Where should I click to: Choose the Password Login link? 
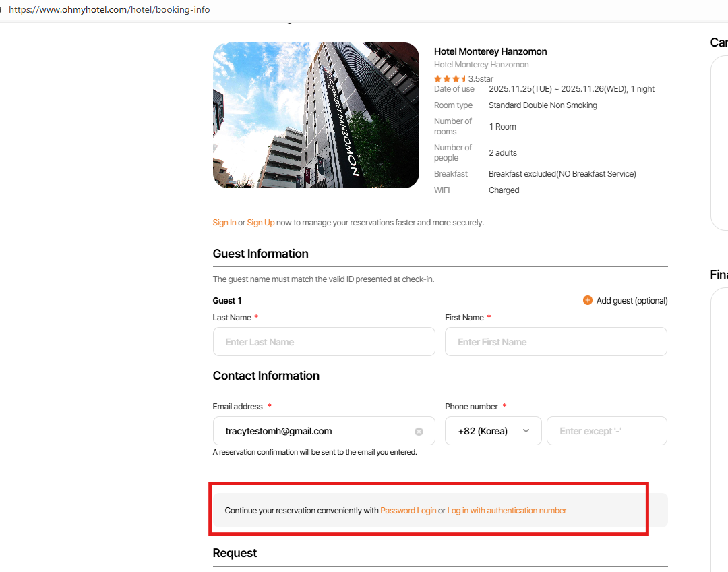[408, 511]
